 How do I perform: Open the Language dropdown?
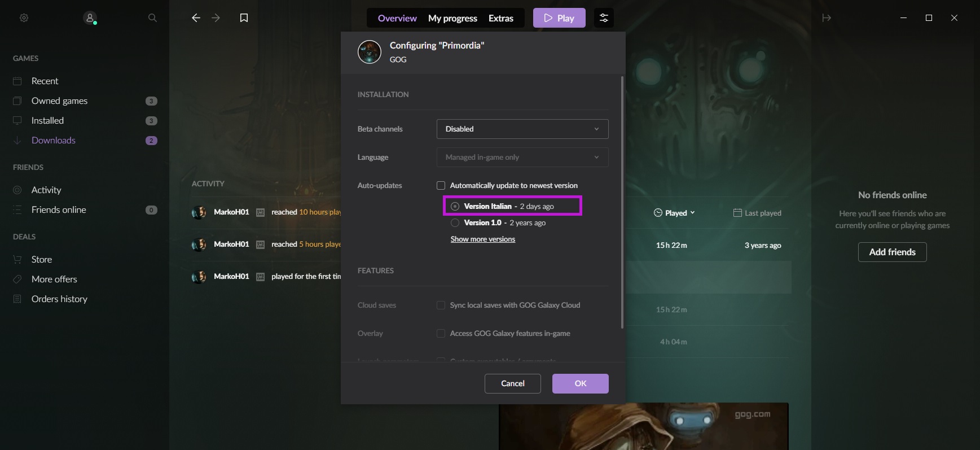pyautogui.click(x=522, y=157)
